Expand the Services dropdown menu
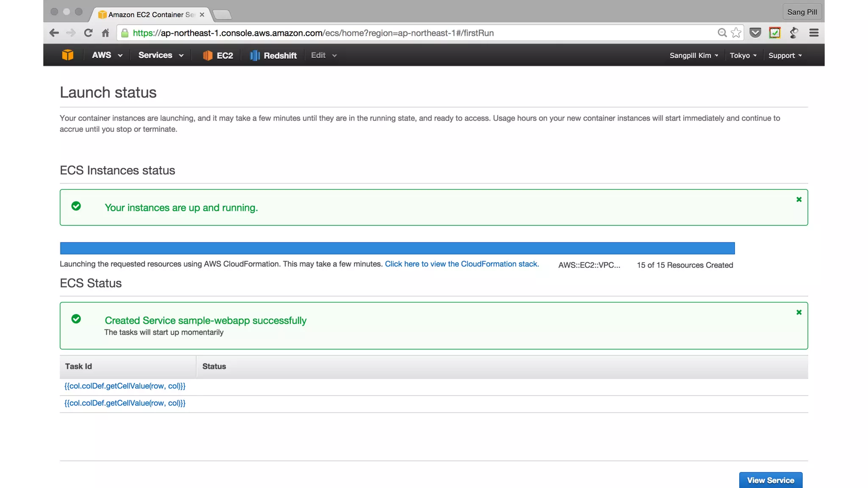 [x=161, y=55]
